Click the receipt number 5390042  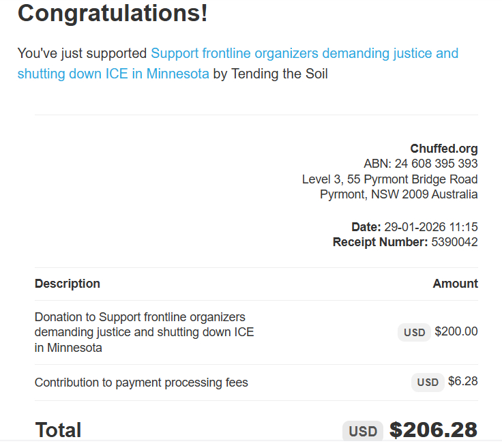[454, 242]
